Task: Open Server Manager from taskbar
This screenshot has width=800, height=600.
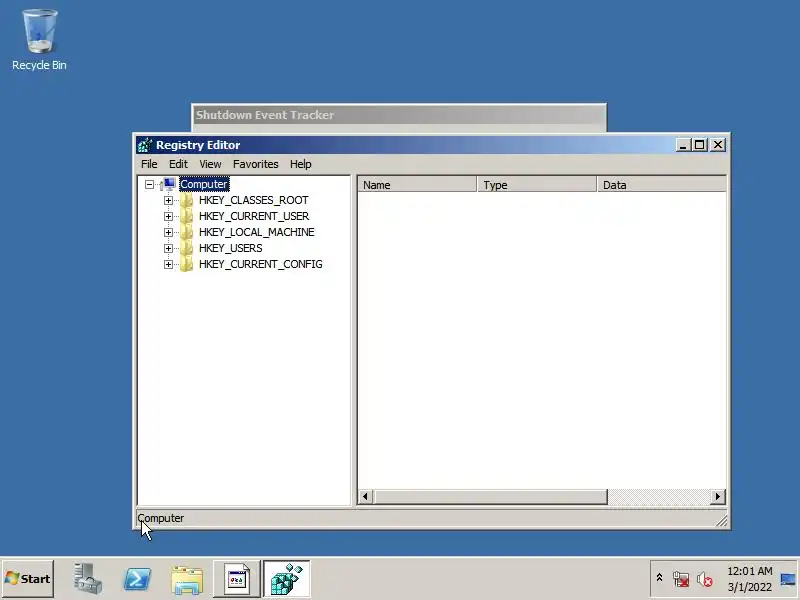Action: pyautogui.click(x=88, y=579)
